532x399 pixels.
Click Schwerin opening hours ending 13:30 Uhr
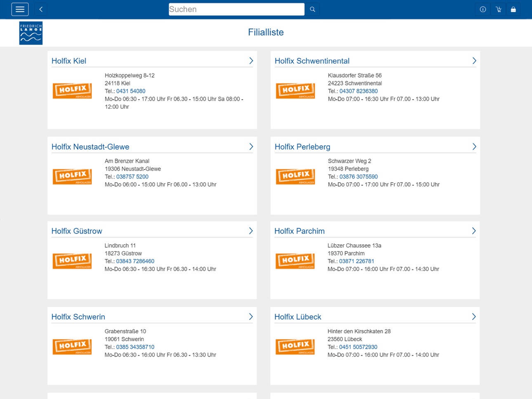(160, 355)
